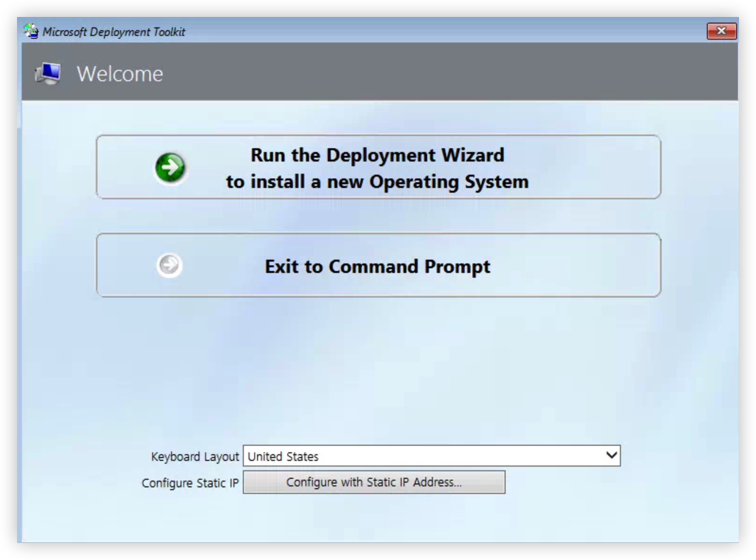Click the Configure Static IP label
Screen dimensions: 756x560
coord(190,483)
